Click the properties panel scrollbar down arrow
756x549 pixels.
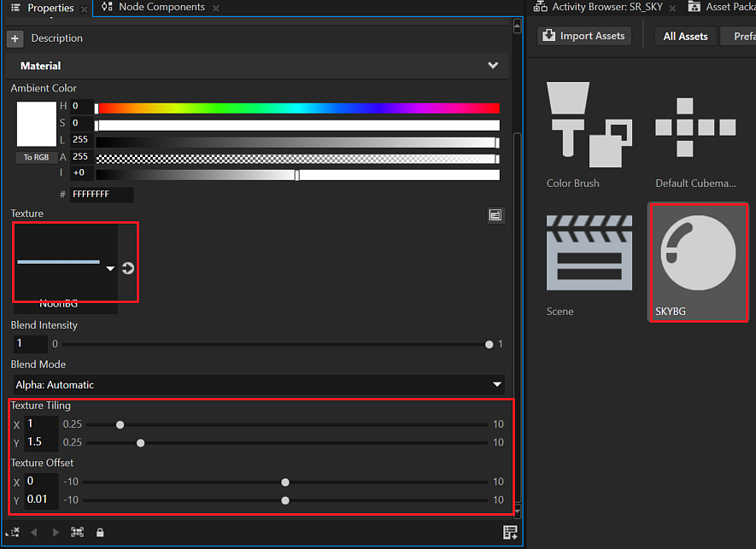[x=518, y=511]
